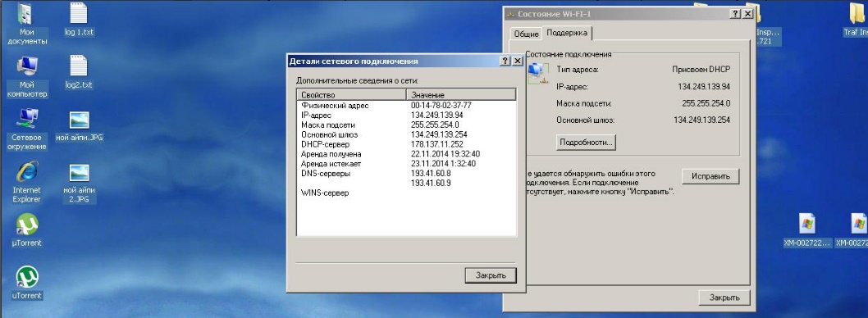This screenshot has width=868, height=318.
Task: Select the мой айпи.JPG image file
Action: click(79, 127)
